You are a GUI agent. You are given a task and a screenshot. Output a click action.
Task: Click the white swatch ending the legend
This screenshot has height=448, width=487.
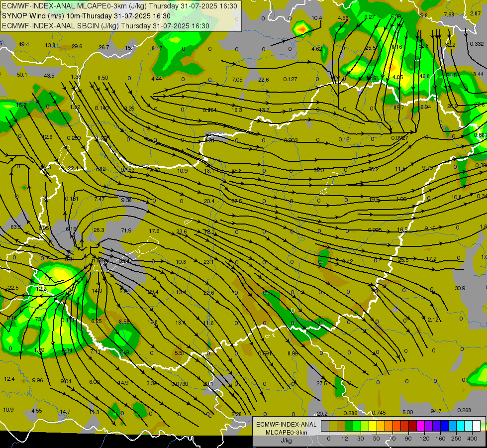pos(477,426)
